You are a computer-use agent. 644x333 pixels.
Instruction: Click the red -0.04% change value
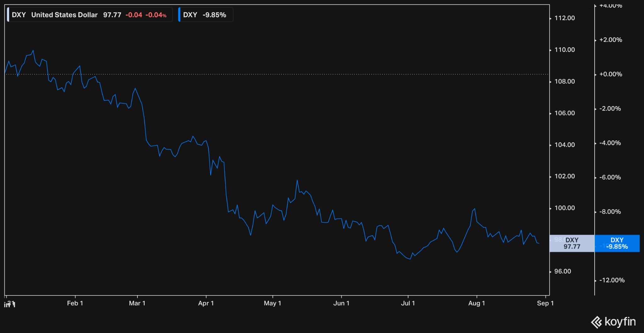pyautogui.click(x=156, y=15)
